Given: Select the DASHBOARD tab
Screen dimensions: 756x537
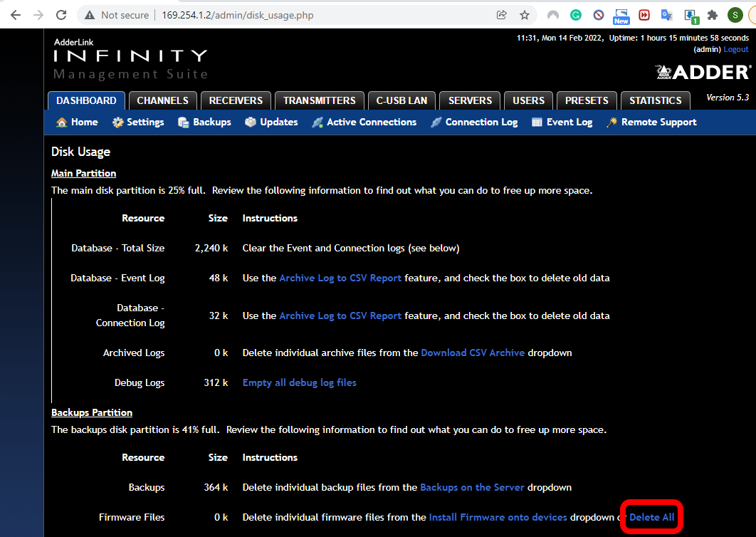Looking at the screenshot, I should coord(86,101).
